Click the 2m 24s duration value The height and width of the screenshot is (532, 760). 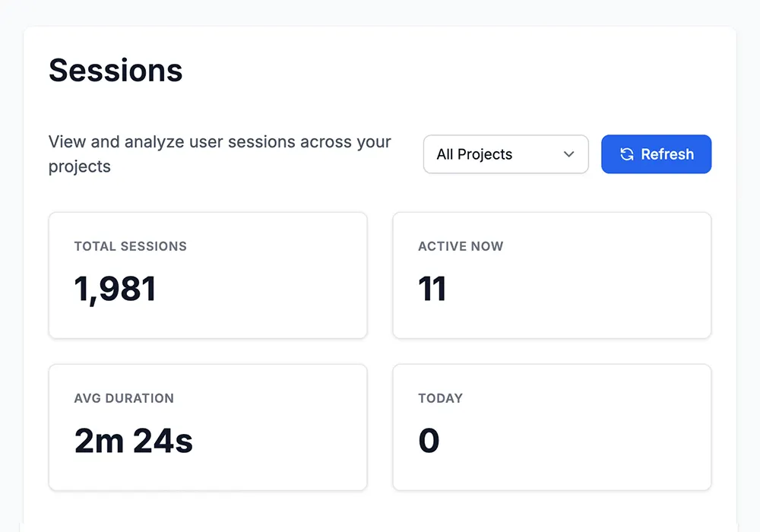point(134,441)
